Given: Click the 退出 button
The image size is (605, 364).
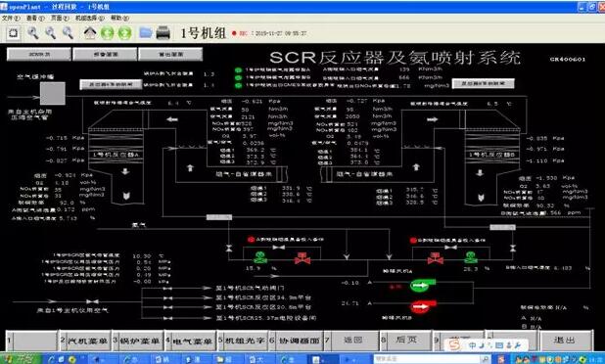Looking at the screenshot, I should (566, 341).
